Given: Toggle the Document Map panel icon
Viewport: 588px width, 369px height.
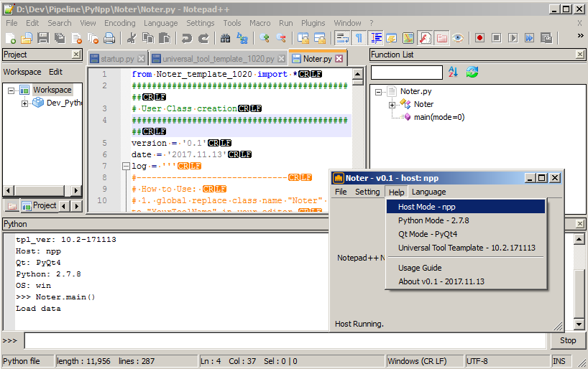Looking at the screenshot, I should click(408, 38).
